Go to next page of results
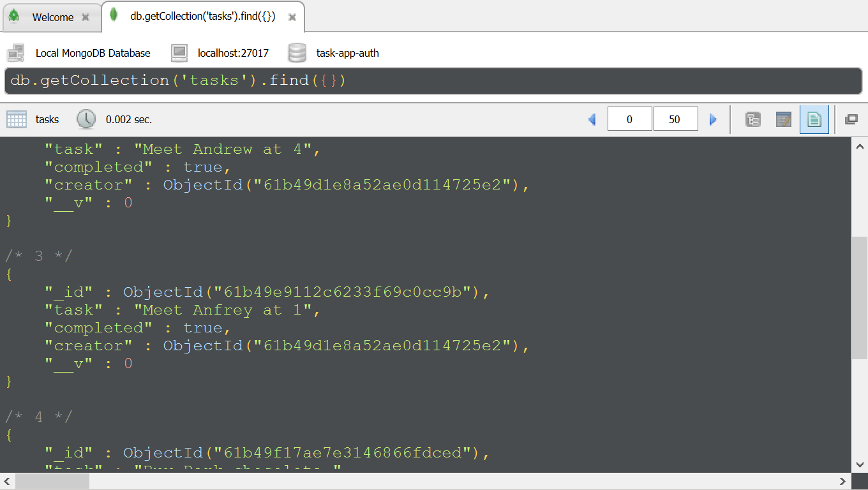 click(x=714, y=119)
